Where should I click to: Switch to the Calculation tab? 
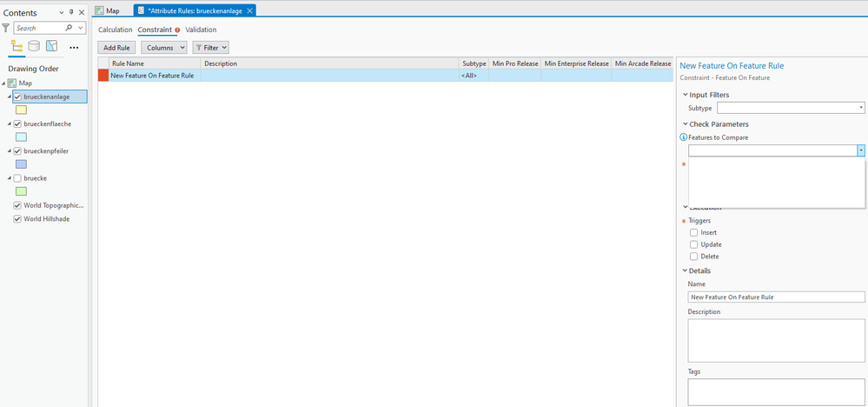point(116,30)
